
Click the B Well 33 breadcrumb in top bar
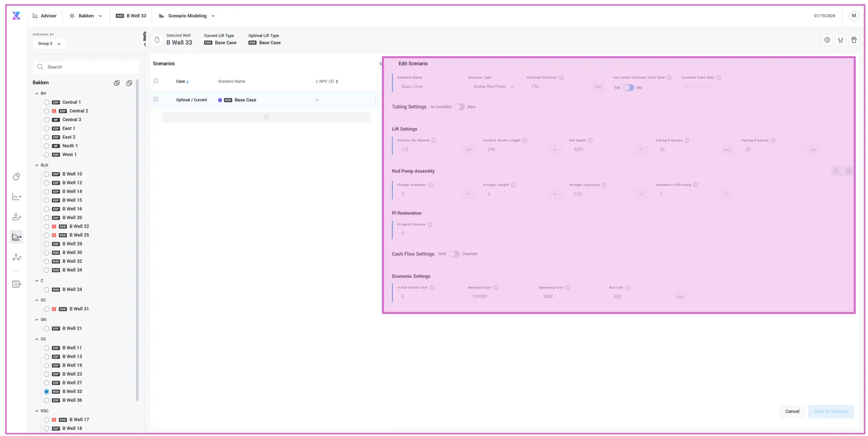tap(131, 16)
